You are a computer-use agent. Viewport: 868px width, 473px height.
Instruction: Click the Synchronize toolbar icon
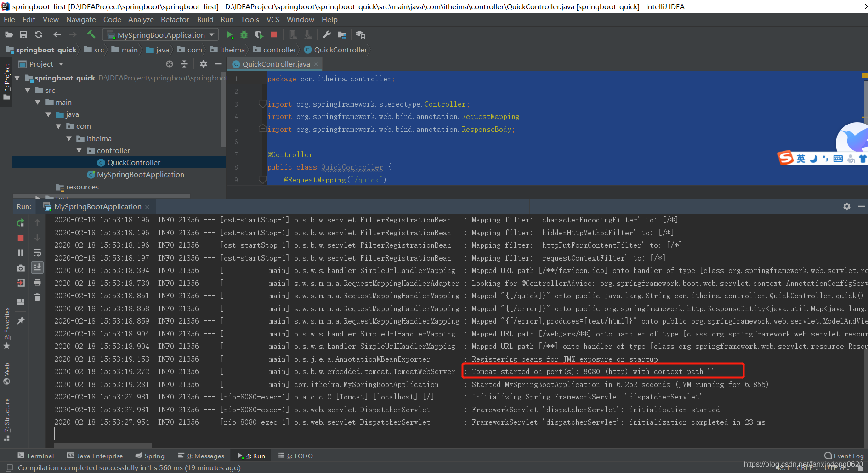coord(39,35)
